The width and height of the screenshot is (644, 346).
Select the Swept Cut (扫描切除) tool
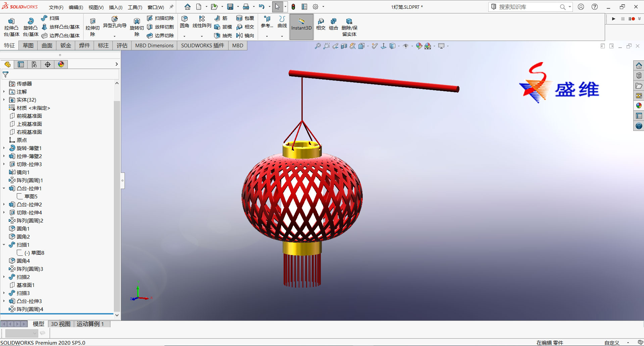point(160,18)
